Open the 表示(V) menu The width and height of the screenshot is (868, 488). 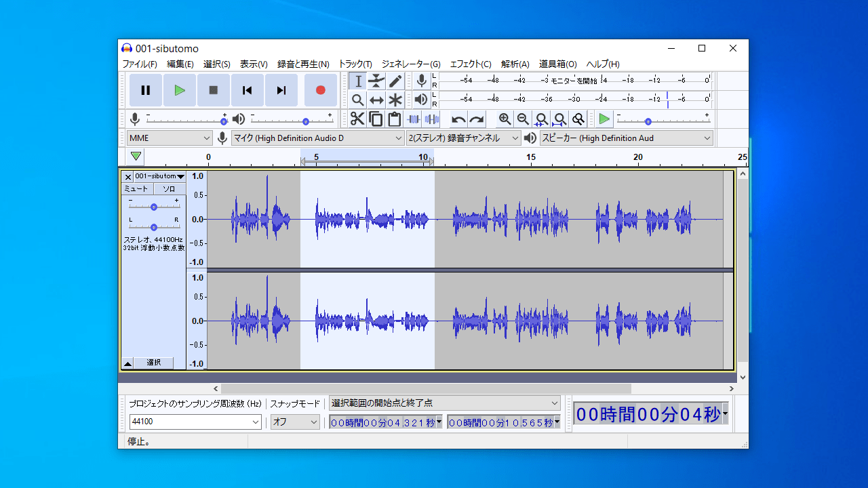click(254, 64)
